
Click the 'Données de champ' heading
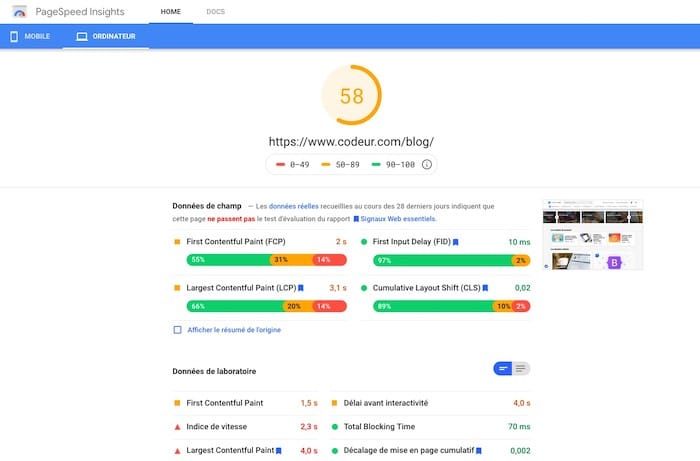coord(207,206)
